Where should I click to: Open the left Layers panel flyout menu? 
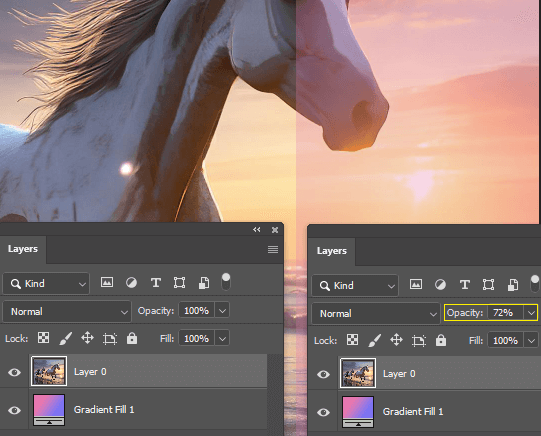(x=273, y=249)
